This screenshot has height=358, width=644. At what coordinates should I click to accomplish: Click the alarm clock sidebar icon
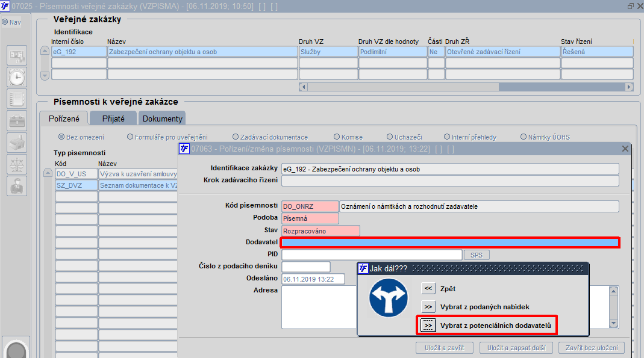click(x=17, y=77)
